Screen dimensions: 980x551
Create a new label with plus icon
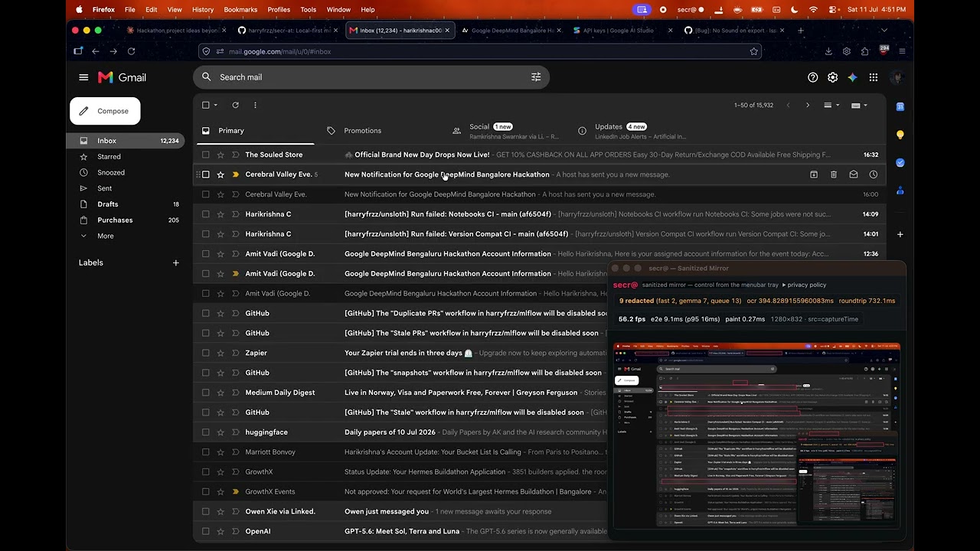coord(176,262)
